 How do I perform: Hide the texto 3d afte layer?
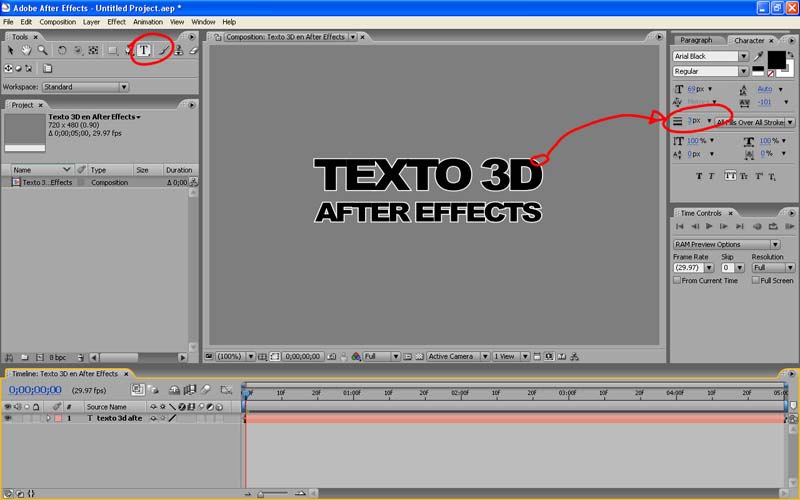8,418
